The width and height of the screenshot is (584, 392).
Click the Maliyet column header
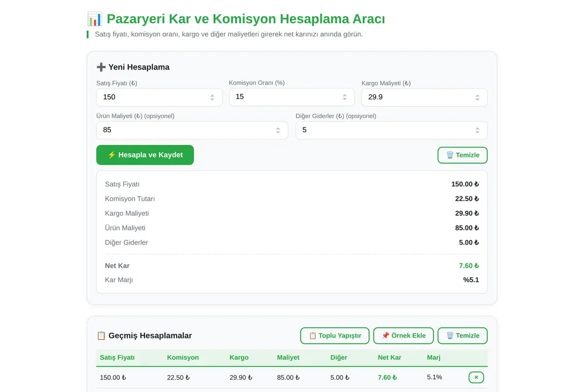288,357
